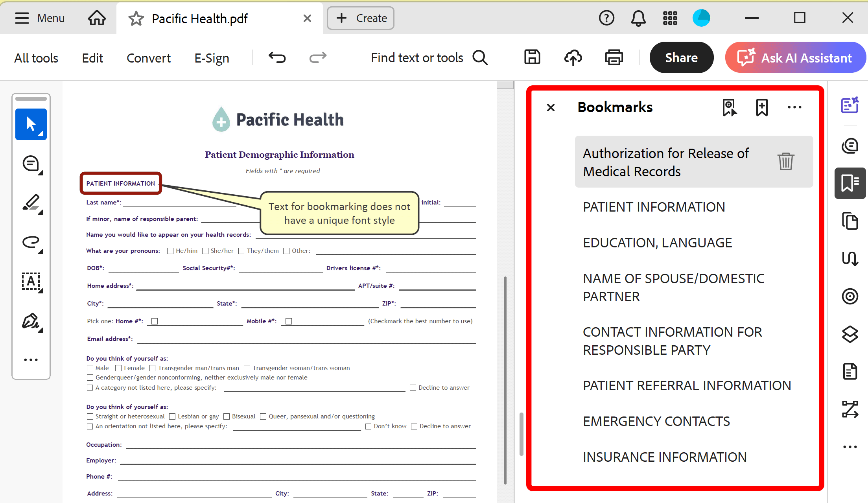Select the arrow Select tool

(x=31, y=124)
